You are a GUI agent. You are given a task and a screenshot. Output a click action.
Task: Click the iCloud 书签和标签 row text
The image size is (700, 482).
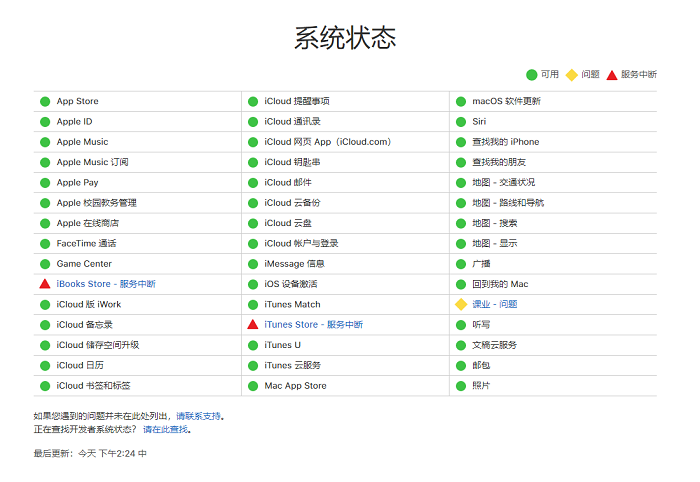click(x=93, y=386)
